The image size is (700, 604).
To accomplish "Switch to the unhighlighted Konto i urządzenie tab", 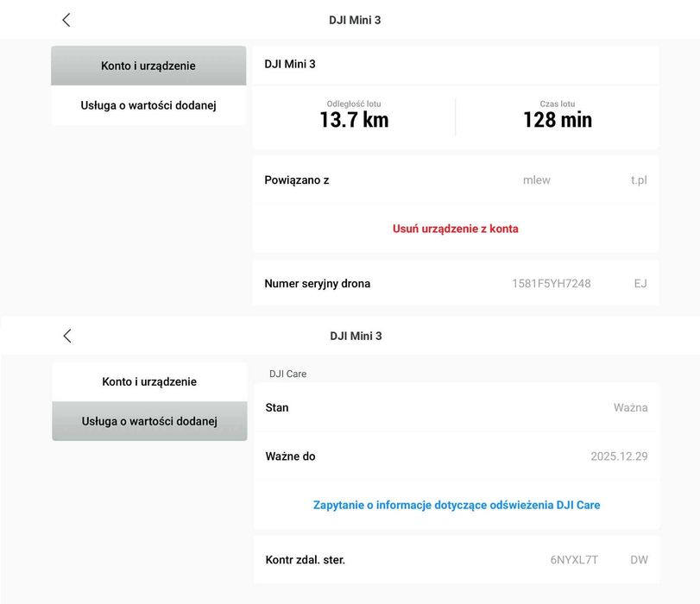I will [149, 381].
